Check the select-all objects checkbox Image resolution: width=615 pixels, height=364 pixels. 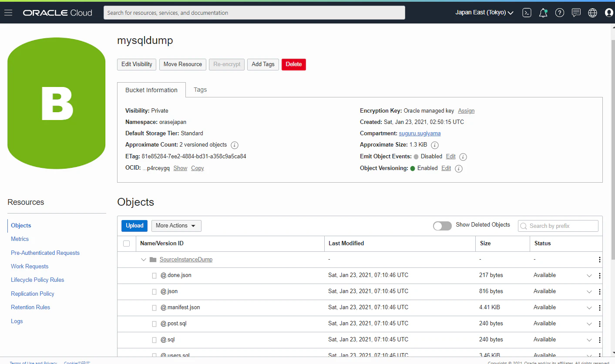(127, 244)
